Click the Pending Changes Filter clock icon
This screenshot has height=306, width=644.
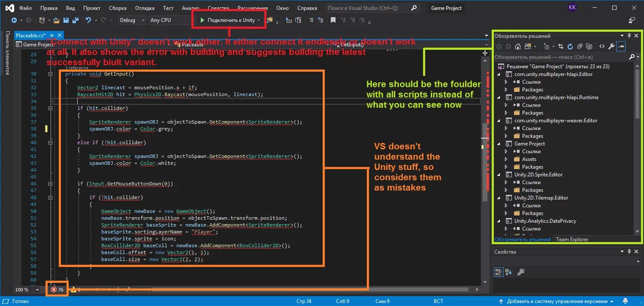pyautogui.click(x=546, y=46)
